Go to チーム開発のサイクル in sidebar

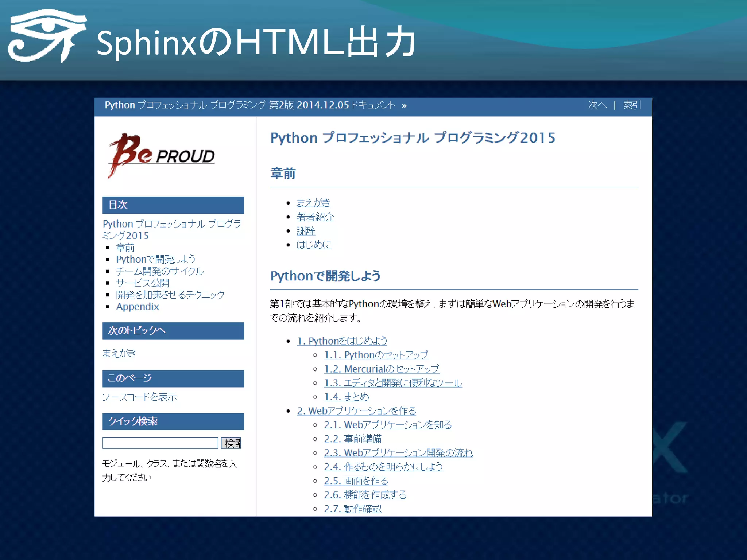click(x=160, y=271)
